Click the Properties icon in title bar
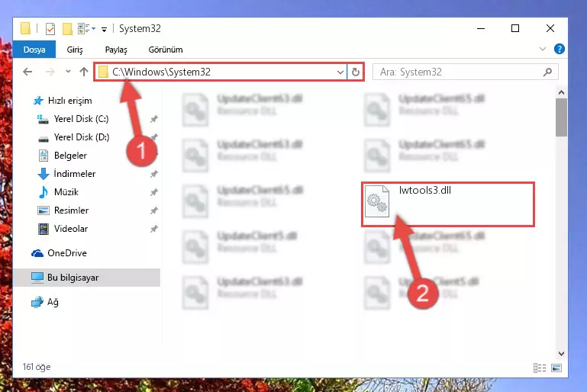This screenshot has height=392, width=587. pos(50,28)
